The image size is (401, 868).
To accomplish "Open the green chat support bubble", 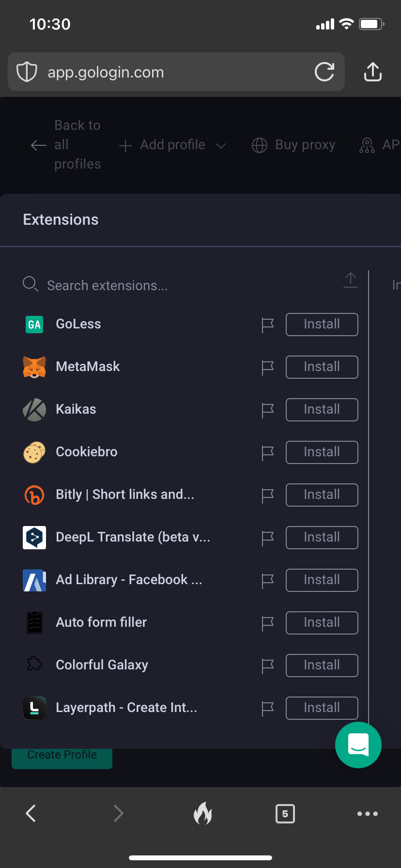I will click(358, 744).
